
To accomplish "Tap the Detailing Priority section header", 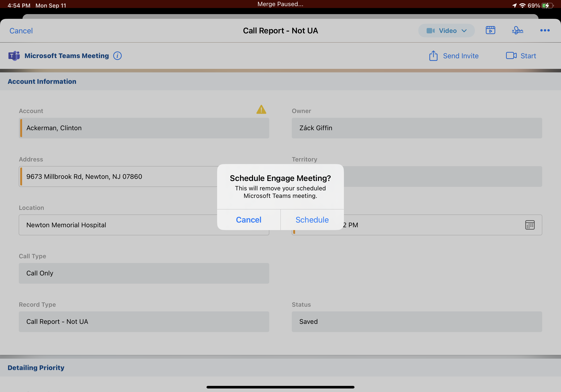I will pos(36,367).
